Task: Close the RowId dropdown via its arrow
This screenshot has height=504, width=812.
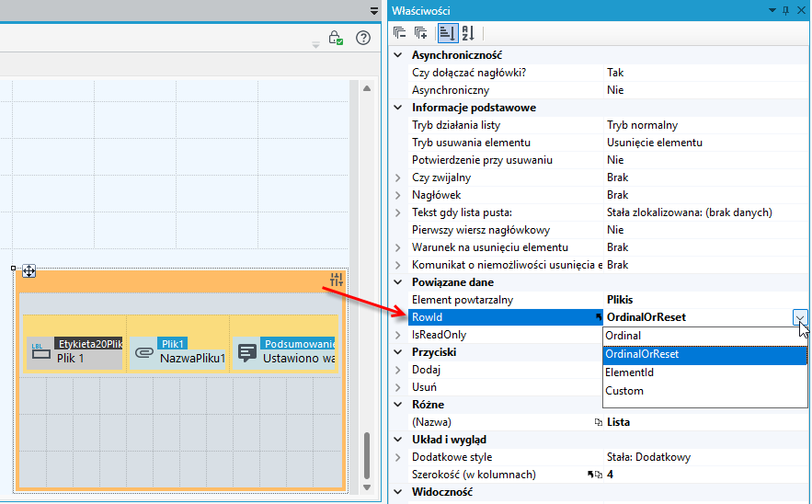Action: click(x=799, y=317)
